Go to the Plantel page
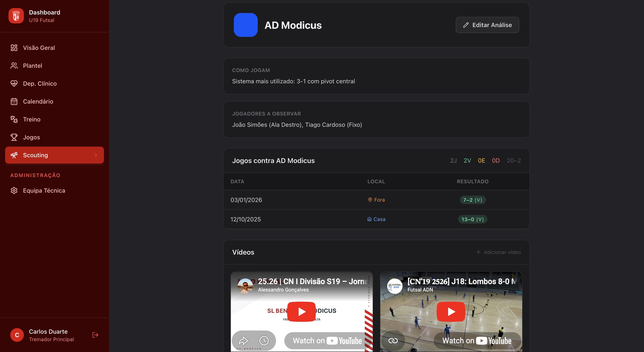Image resolution: width=644 pixels, height=352 pixels. click(x=54, y=66)
